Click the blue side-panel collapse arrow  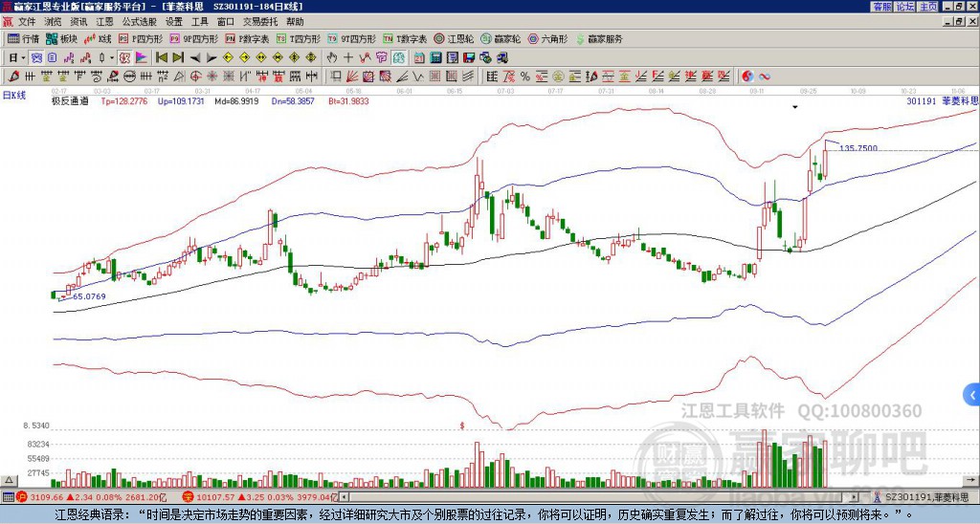pyautogui.click(x=972, y=395)
